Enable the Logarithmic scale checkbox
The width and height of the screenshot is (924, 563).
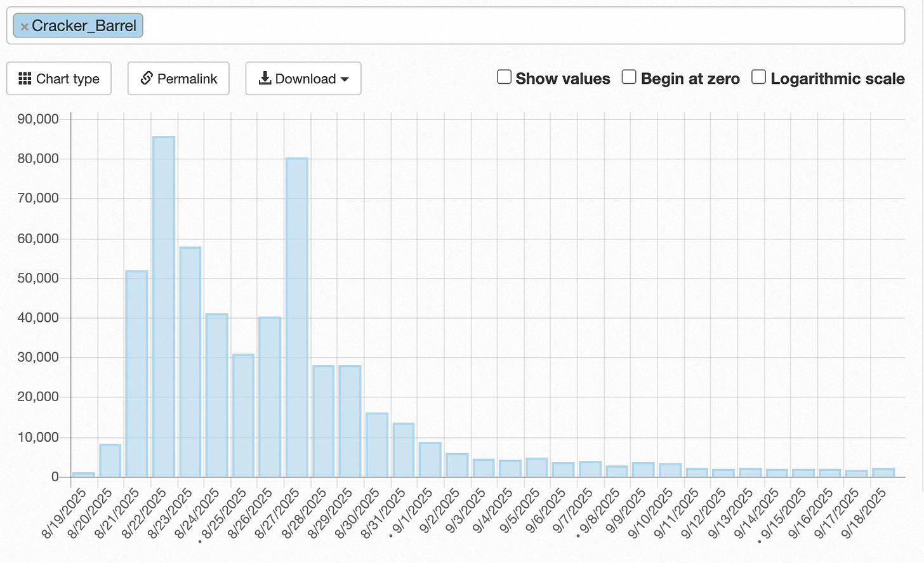coord(758,77)
